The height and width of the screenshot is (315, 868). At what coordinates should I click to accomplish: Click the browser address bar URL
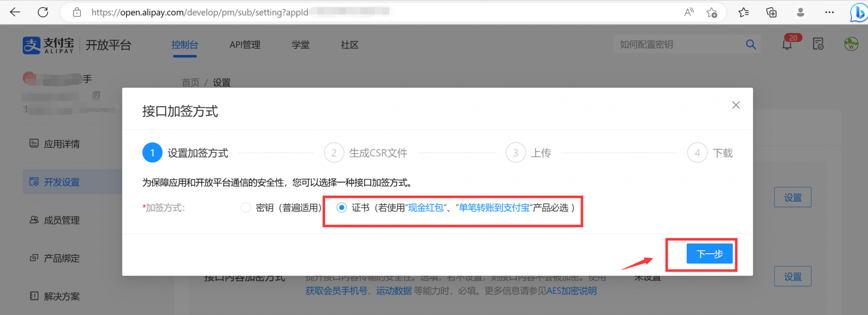(200, 13)
